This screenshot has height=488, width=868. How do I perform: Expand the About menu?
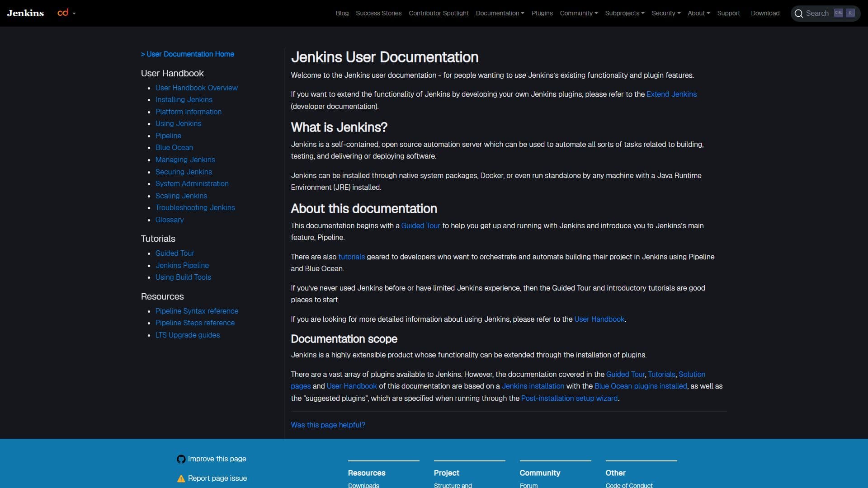point(698,13)
